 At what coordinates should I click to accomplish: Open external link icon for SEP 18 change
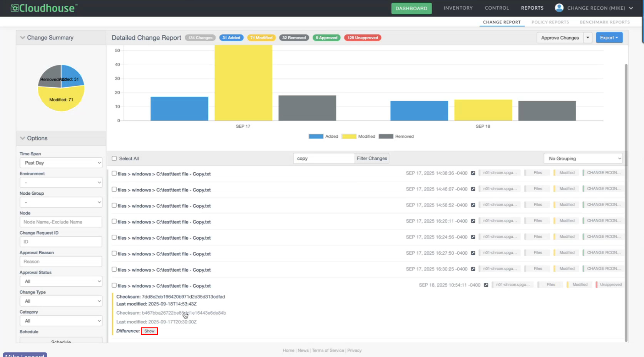pos(486,285)
